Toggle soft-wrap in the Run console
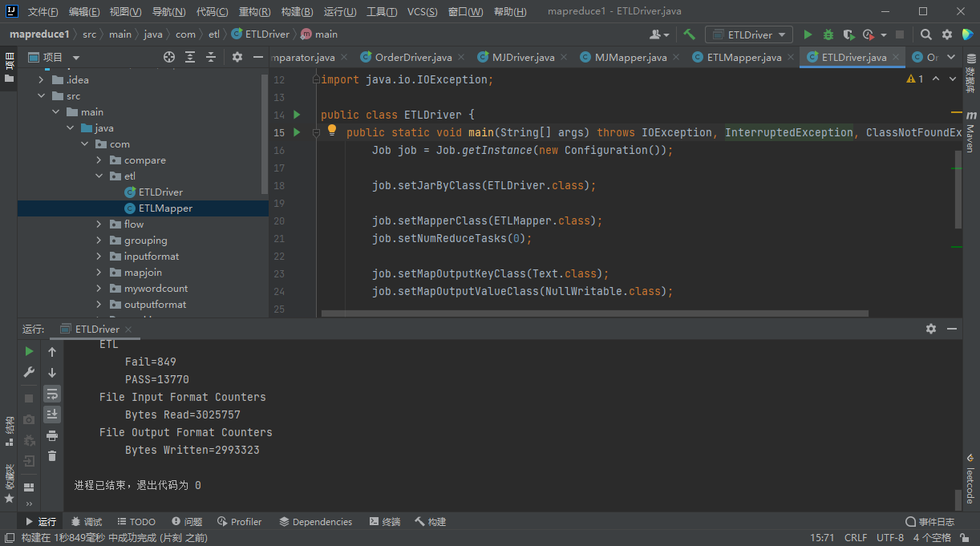This screenshot has height=546, width=980. pos(52,394)
